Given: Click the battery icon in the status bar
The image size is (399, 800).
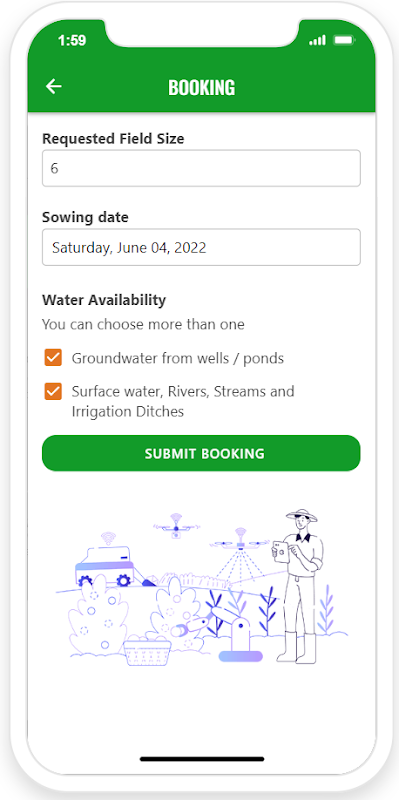Looking at the screenshot, I should pos(344,40).
